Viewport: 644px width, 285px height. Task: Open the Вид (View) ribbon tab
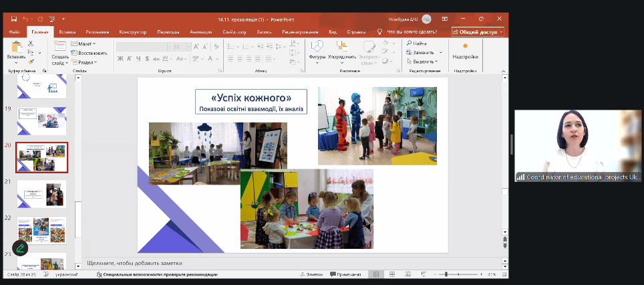[x=331, y=31]
